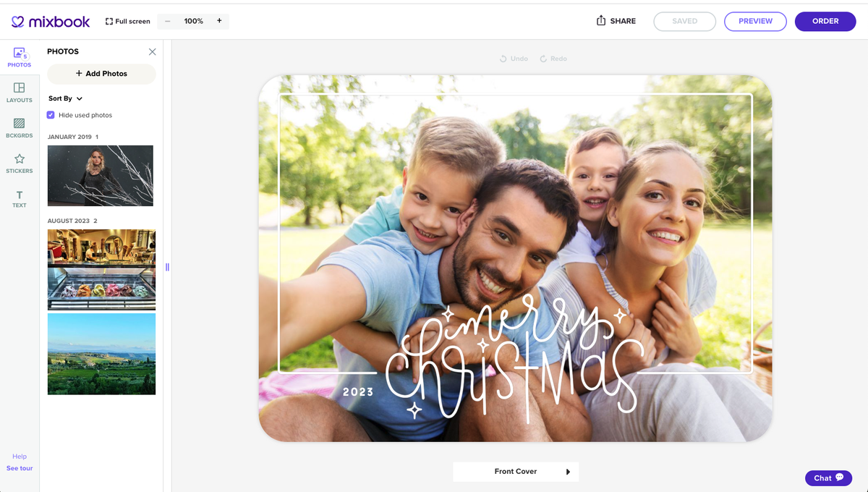Open the See tour link
The height and width of the screenshot is (492, 868).
19,468
